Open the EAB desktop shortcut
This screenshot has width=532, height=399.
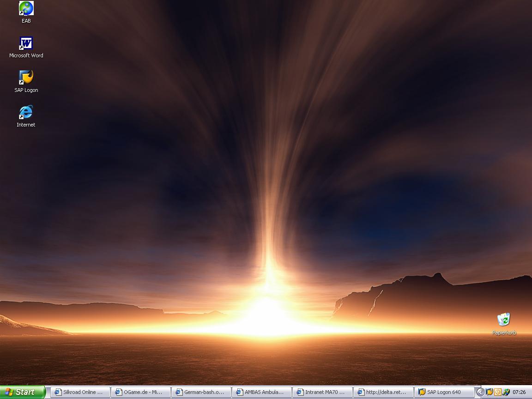(x=26, y=8)
